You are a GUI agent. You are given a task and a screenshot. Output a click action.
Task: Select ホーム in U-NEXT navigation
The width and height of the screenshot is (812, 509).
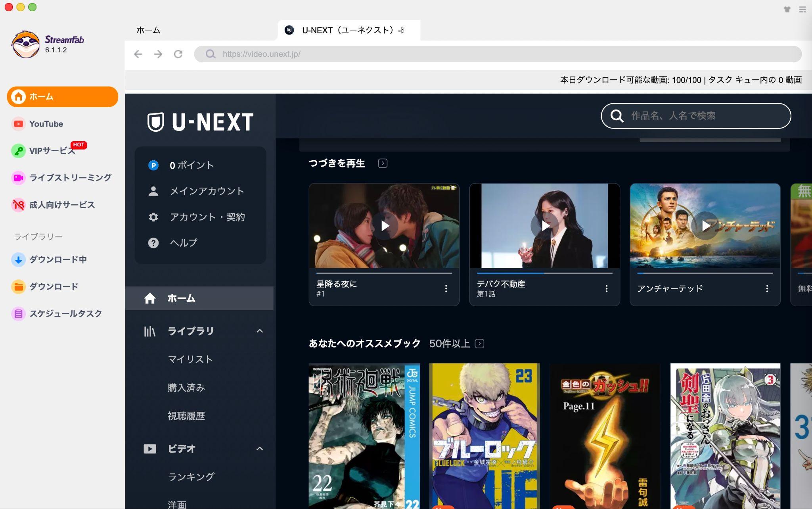click(199, 298)
